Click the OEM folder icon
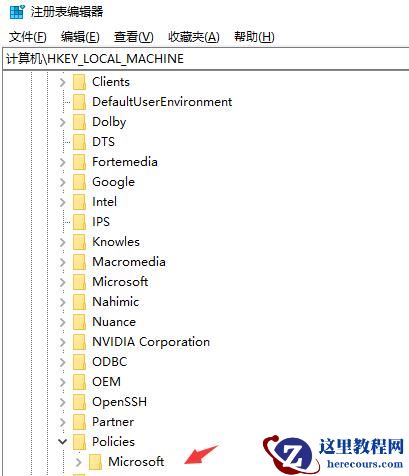 click(79, 382)
